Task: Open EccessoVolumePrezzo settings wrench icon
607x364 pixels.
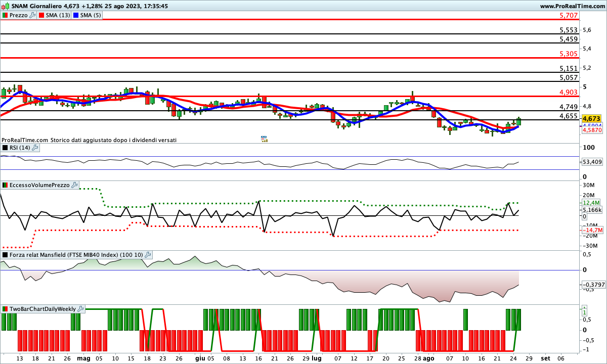Action: tap(74, 185)
